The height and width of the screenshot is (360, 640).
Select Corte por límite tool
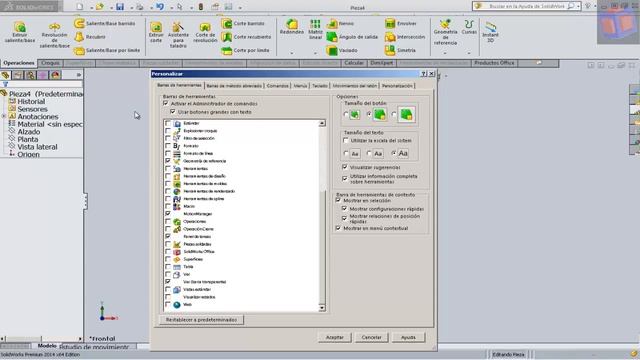click(x=246, y=50)
